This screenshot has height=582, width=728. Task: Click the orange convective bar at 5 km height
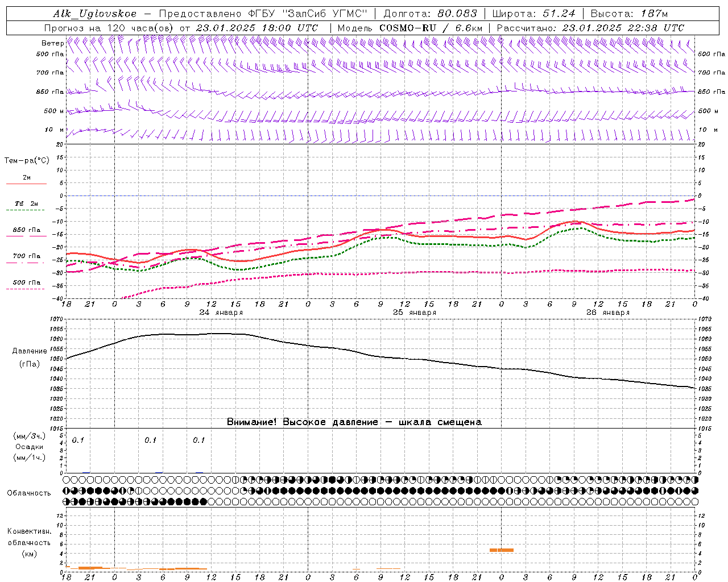pyautogui.click(x=502, y=550)
